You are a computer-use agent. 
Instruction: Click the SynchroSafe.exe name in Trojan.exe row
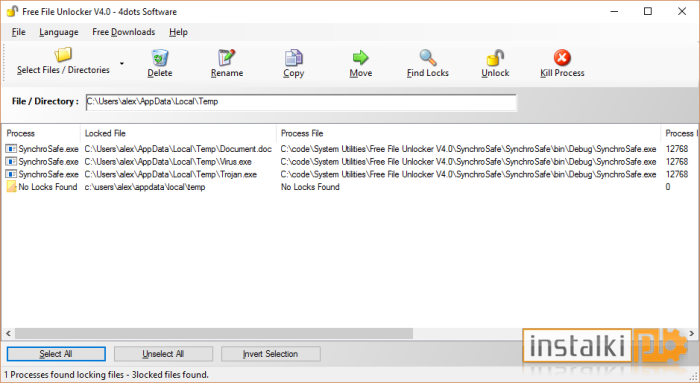click(48, 174)
